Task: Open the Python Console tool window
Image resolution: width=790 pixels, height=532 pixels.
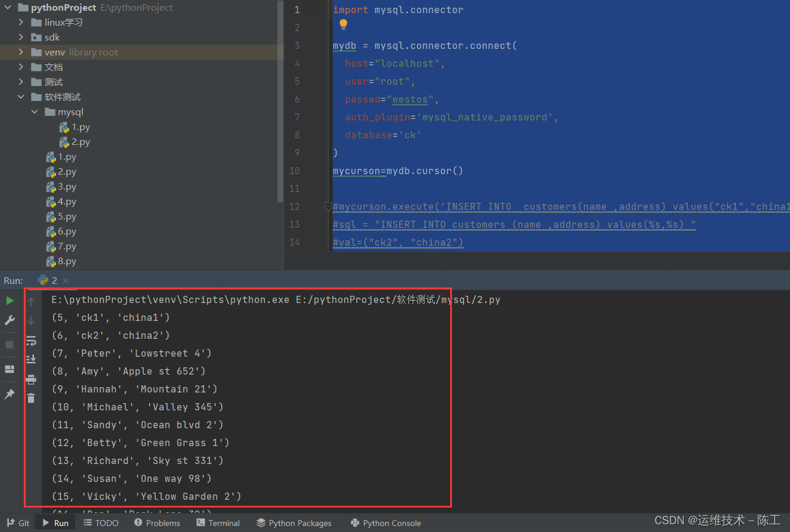Action: (386, 523)
